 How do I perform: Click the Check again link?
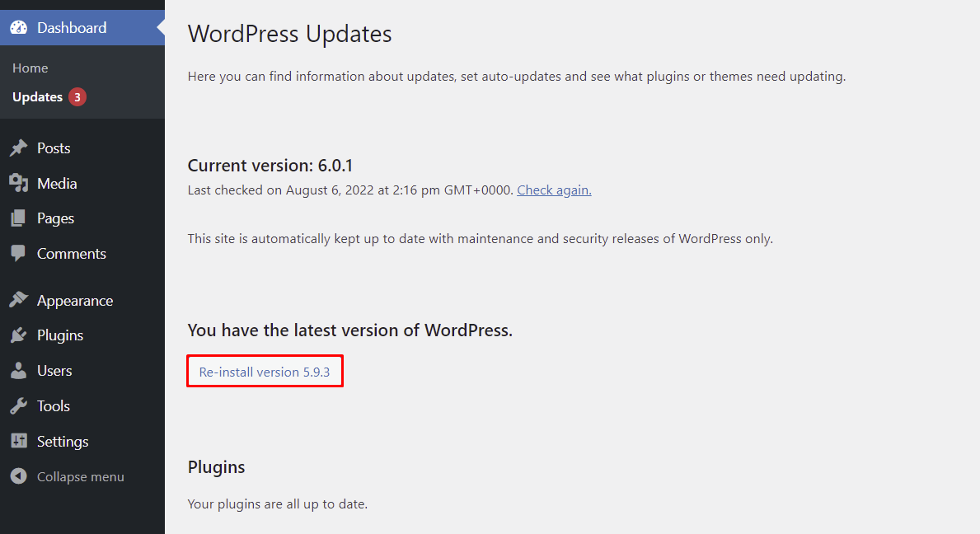pyautogui.click(x=554, y=190)
